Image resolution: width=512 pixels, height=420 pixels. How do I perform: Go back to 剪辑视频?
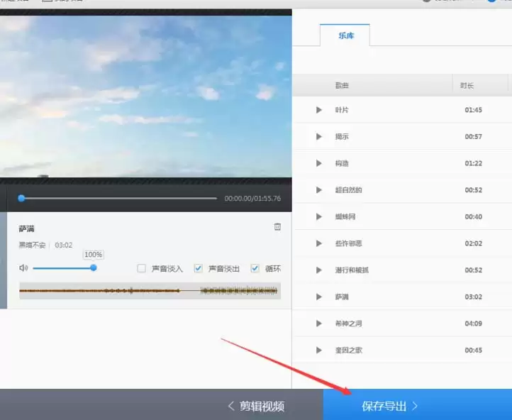[256, 406]
